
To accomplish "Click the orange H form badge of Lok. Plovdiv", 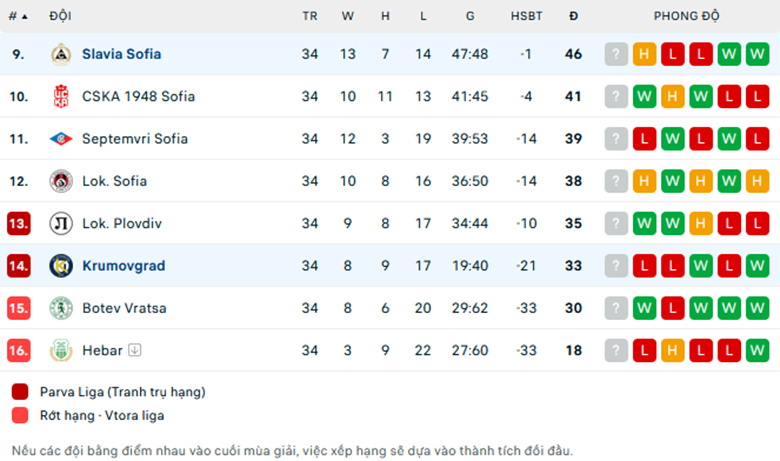I will coord(700,223).
